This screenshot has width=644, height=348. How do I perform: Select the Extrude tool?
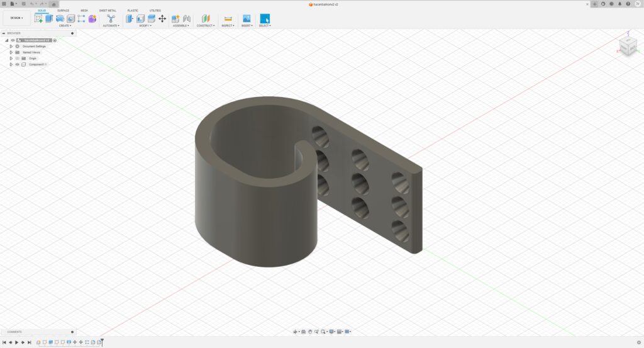click(x=49, y=18)
